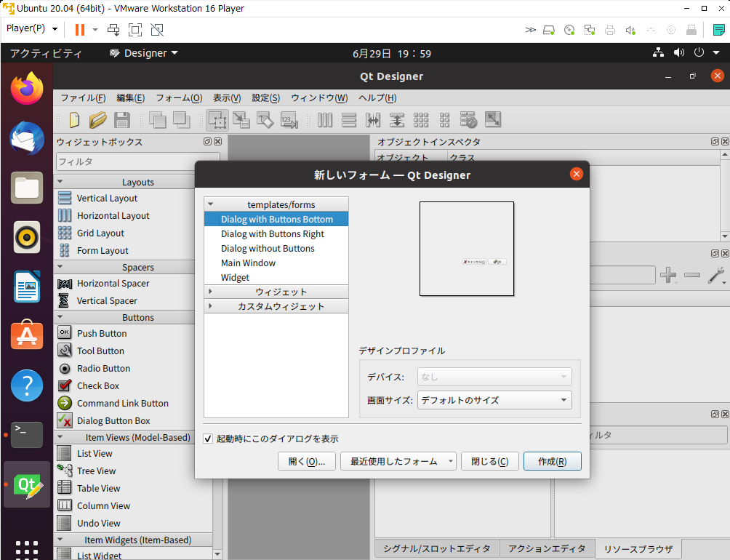Pick the Horizontal Spacer widget icon

[65, 284]
